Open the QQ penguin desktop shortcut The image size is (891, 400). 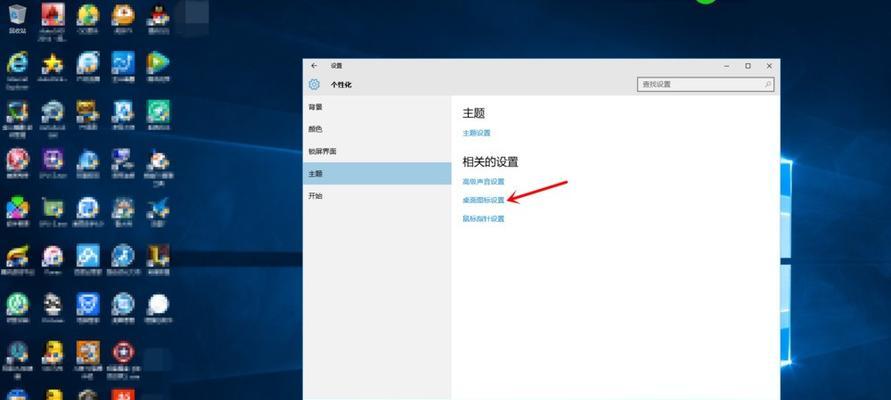coord(159,15)
